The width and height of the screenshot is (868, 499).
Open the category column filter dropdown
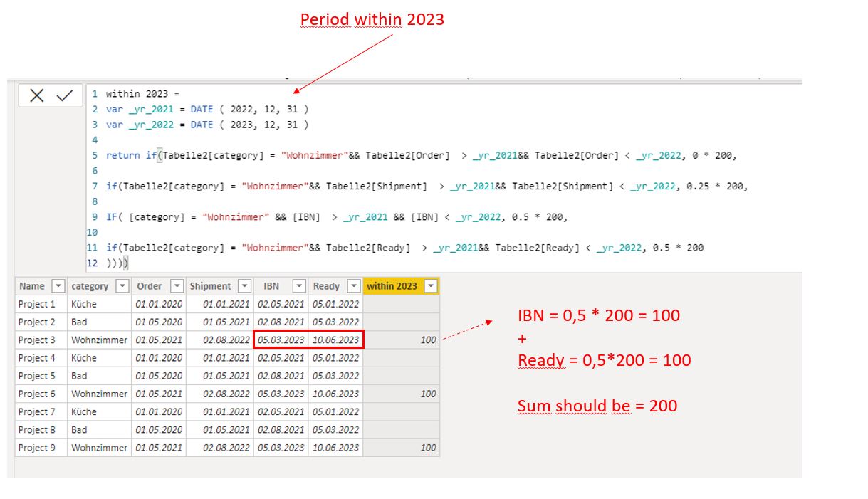(x=122, y=286)
